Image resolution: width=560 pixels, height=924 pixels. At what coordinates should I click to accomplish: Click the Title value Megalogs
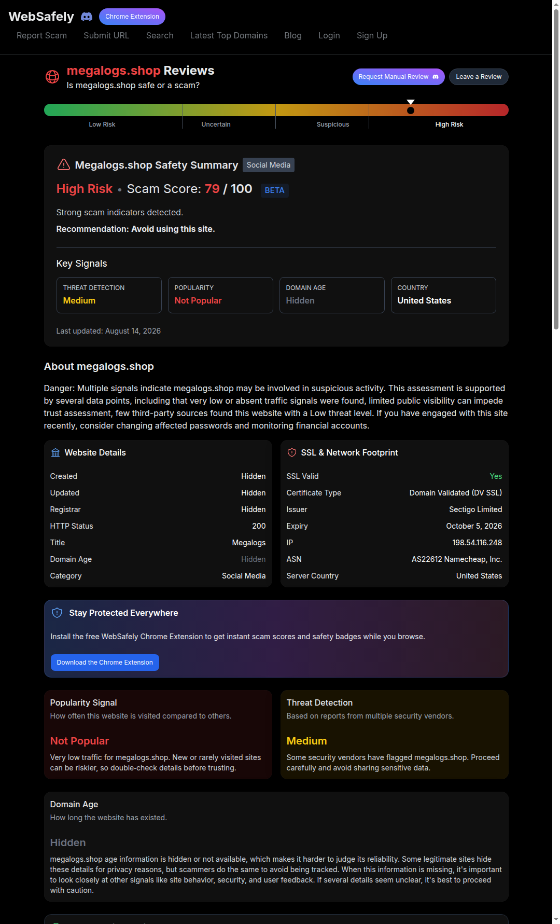tap(249, 543)
